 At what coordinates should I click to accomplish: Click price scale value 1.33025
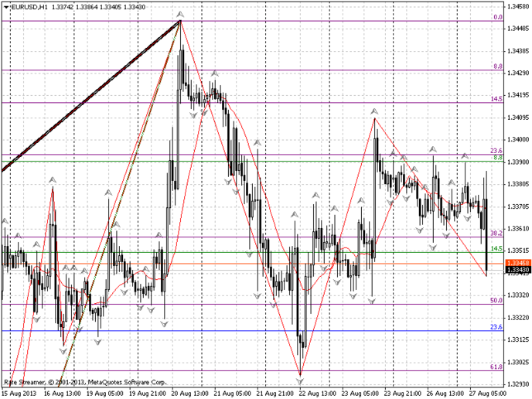click(x=518, y=362)
